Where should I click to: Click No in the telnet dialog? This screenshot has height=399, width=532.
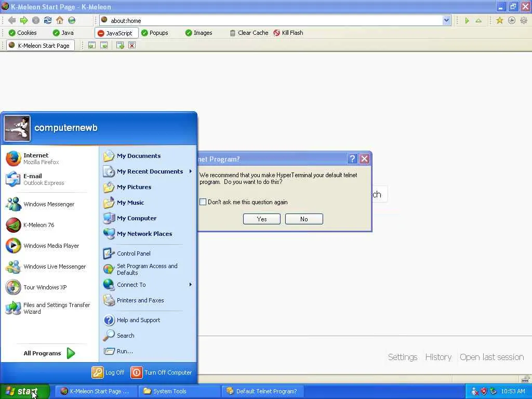pyautogui.click(x=304, y=219)
